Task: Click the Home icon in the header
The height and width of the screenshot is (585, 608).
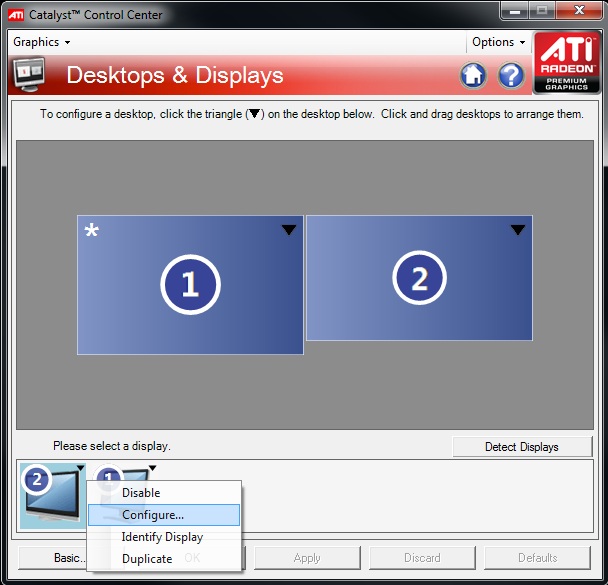Action: click(x=473, y=75)
